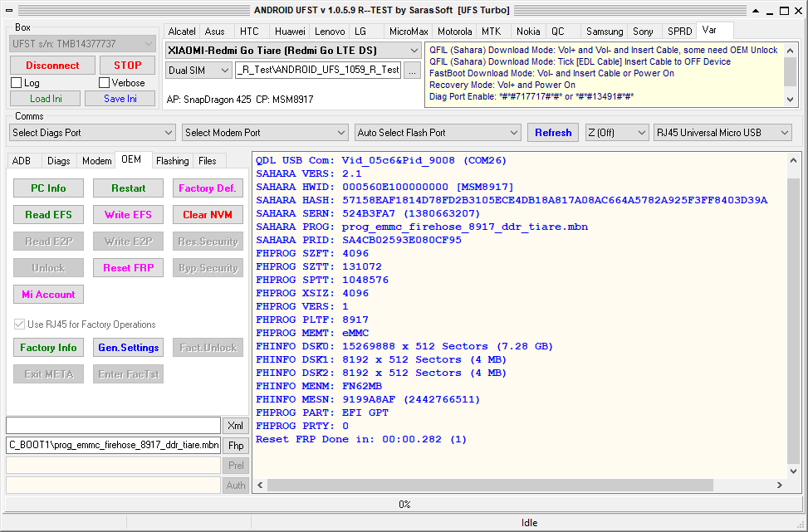
Task: Click the log vertical scrollbar thumb
Action: click(x=794, y=320)
